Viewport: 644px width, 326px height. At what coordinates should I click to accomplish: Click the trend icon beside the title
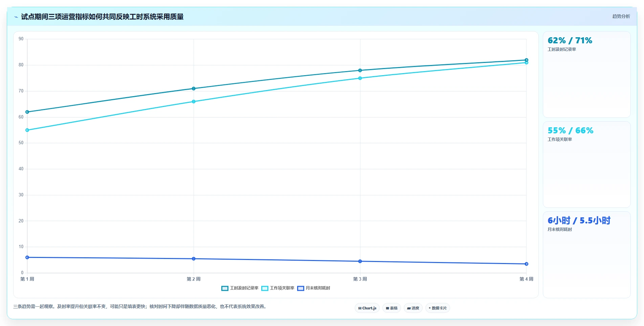coord(16,17)
